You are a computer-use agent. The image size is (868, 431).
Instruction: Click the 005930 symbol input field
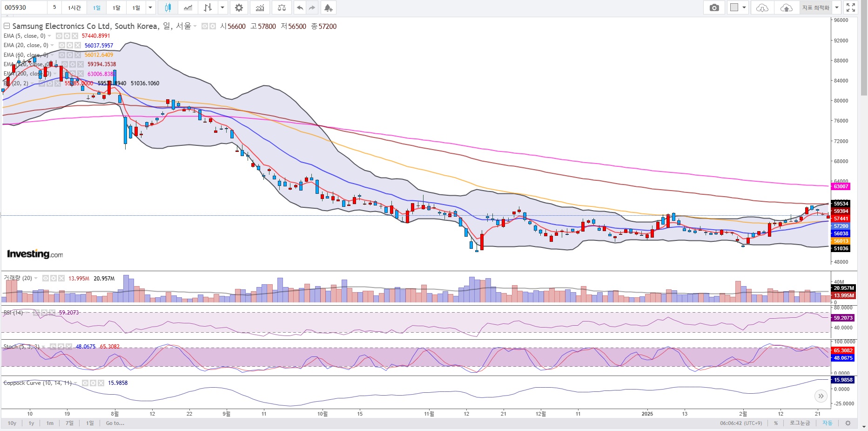(24, 7)
